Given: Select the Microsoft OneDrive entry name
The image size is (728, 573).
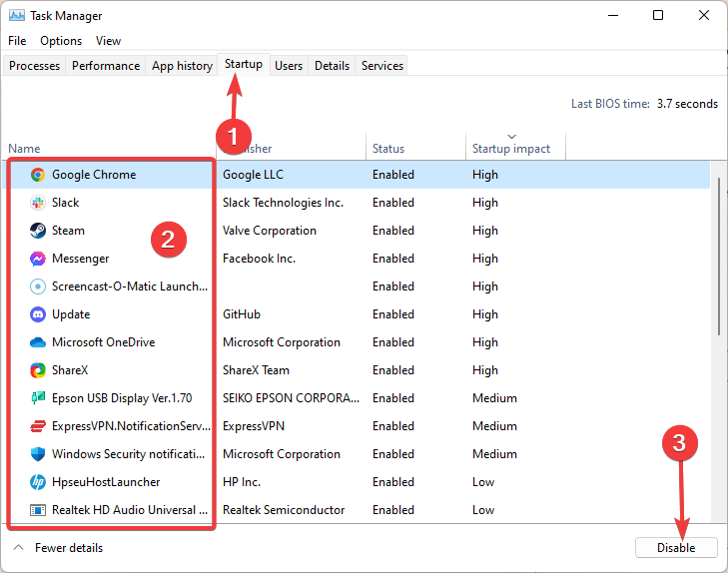Looking at the screenshot, I should (103, 342).
